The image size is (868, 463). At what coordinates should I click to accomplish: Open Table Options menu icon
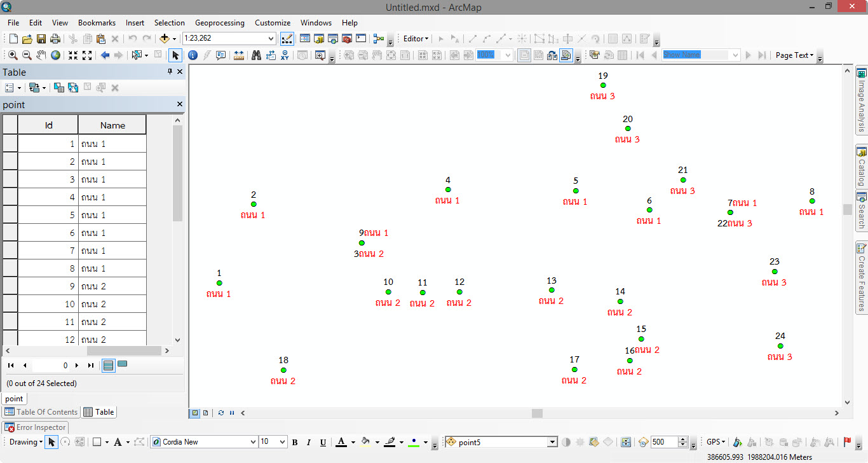(x=13, y=88)
